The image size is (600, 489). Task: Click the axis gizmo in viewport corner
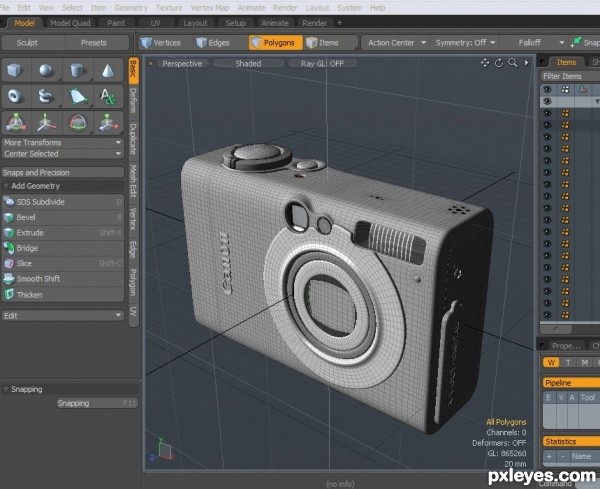click(162, 450)
